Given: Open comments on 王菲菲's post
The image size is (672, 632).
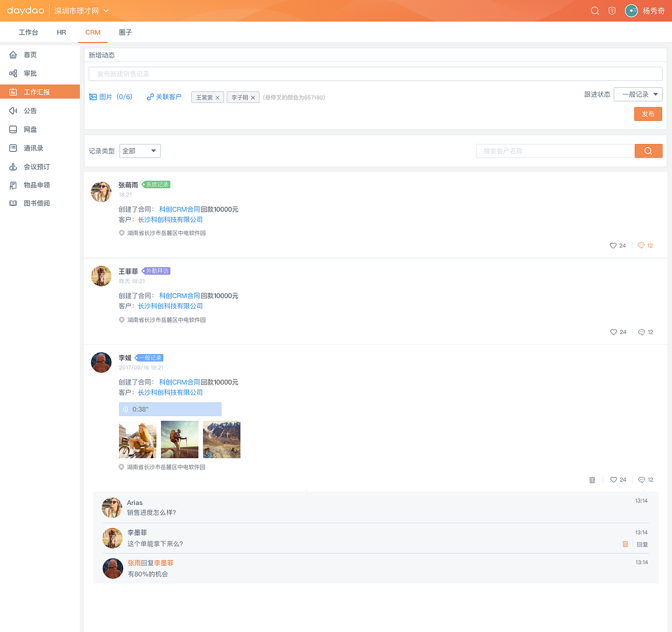Looking at the screenshot, I should point(646,332).
